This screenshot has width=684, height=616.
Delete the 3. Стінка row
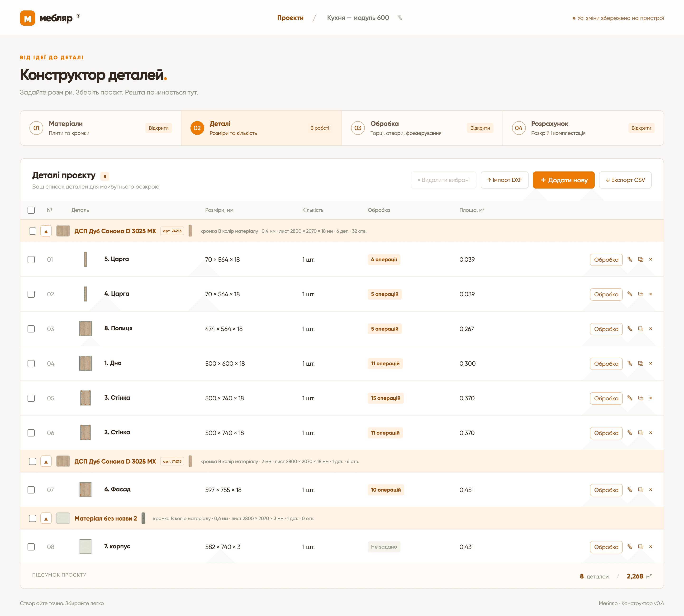coord(651,398)
